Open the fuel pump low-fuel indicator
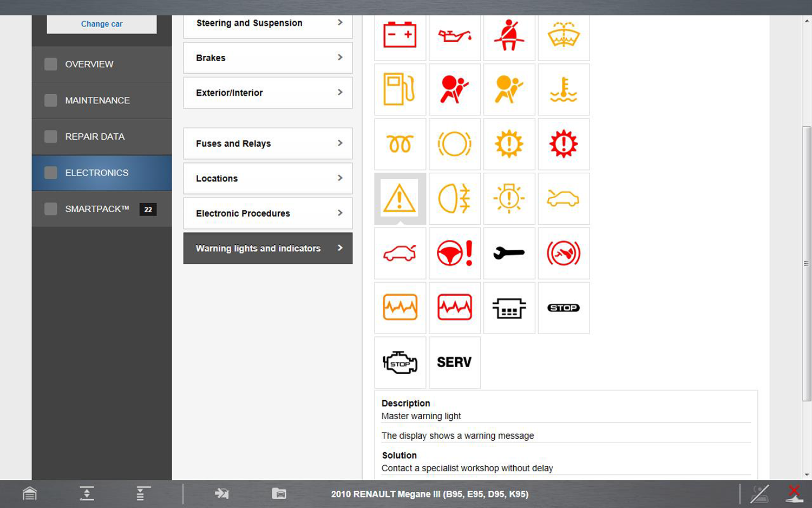Image resolution: width=812 pixels, height=508 pixels. point(400,90)
